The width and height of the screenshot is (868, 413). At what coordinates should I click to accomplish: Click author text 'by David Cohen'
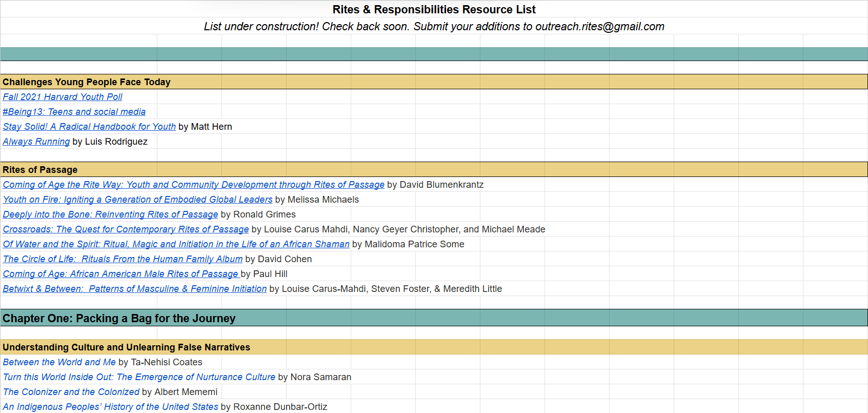tap(278, 259)
